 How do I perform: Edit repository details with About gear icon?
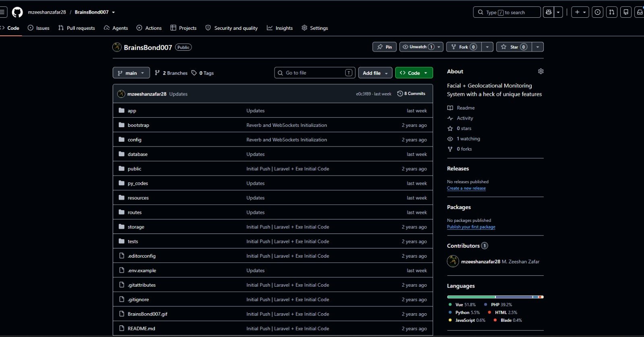(x=541, y=71)
